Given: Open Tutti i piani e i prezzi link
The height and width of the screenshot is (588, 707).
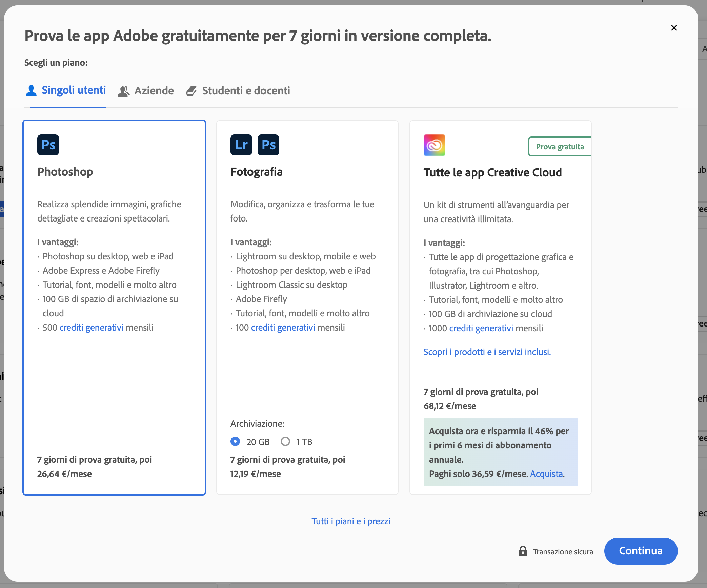Looking at the screenshot, I should pyautogui.click(x=351, y=521).
